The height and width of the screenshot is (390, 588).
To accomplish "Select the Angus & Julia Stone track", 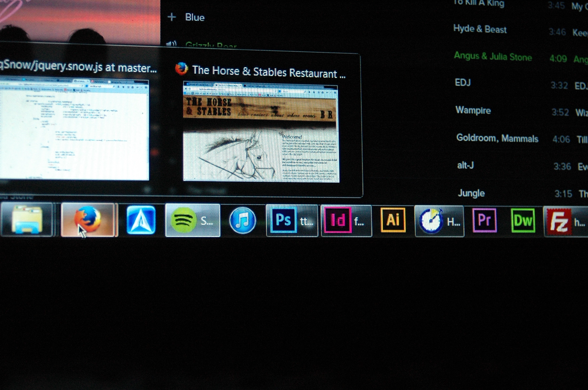I will tap(493, 56).
